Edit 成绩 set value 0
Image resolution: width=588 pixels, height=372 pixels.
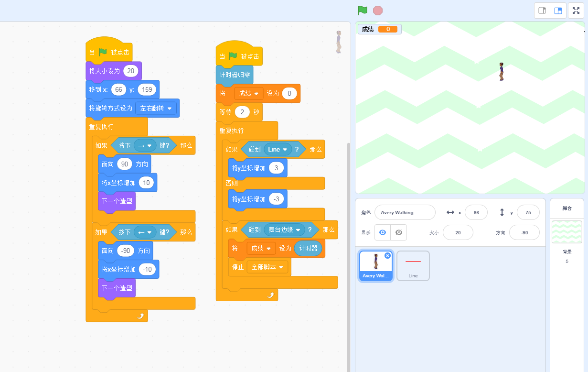[289, 93]
